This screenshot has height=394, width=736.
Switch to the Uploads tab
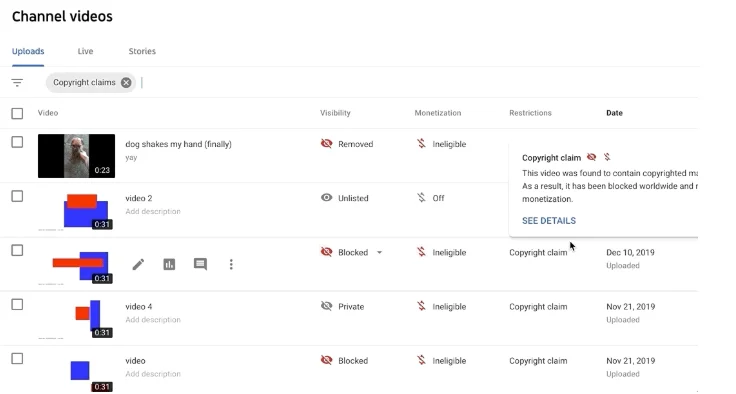[x=28, y=51]
